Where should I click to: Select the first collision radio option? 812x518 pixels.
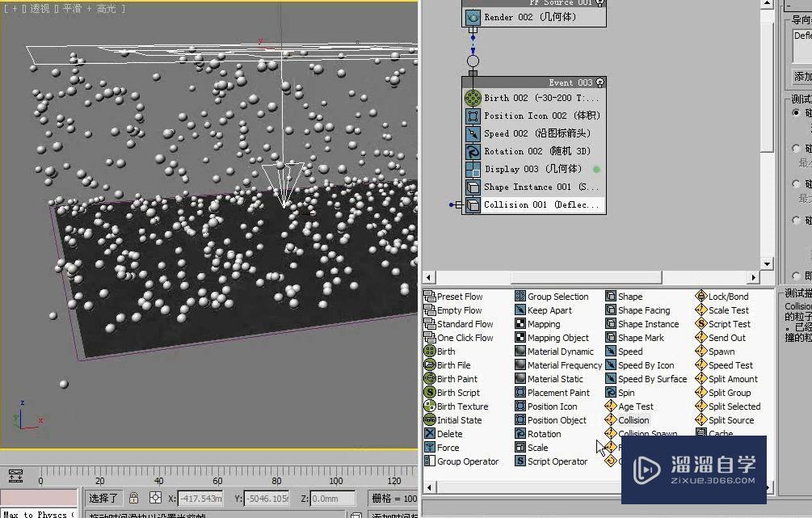click(796, 112)
